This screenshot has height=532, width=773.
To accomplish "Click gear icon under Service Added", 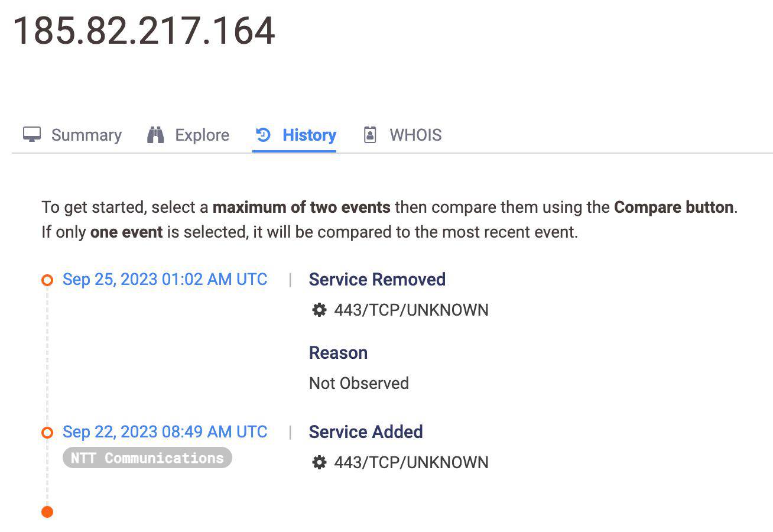I will pos(319,462).
